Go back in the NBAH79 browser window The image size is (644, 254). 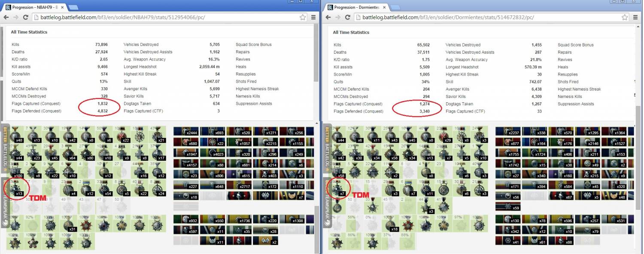pos(6,17)
